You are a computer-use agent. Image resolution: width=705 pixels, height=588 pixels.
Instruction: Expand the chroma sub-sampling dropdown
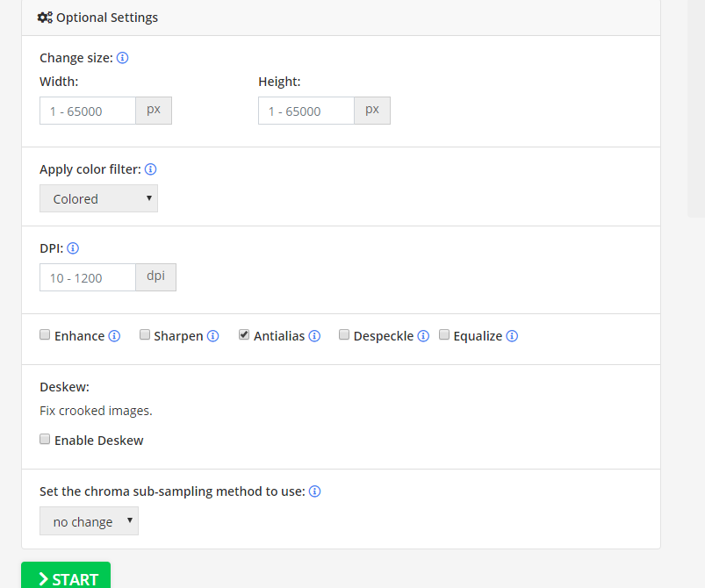point(89,521)
